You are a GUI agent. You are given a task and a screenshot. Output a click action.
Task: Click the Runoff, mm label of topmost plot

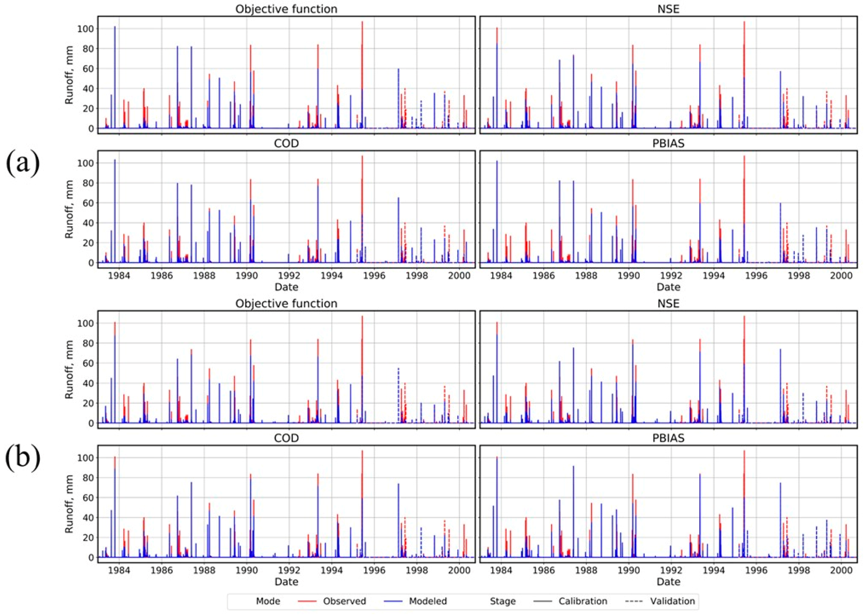click(69, 75)
